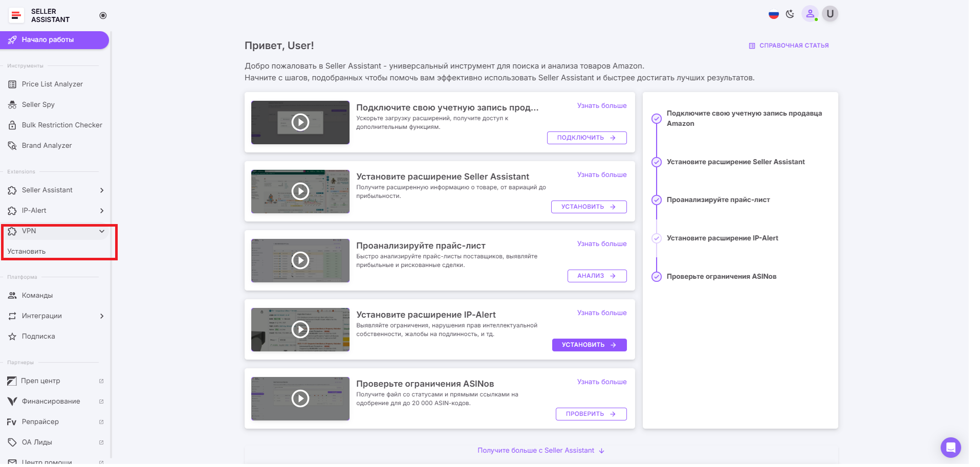
Task: Open the Репрайсер partner page
Action: tap(40, 421)
